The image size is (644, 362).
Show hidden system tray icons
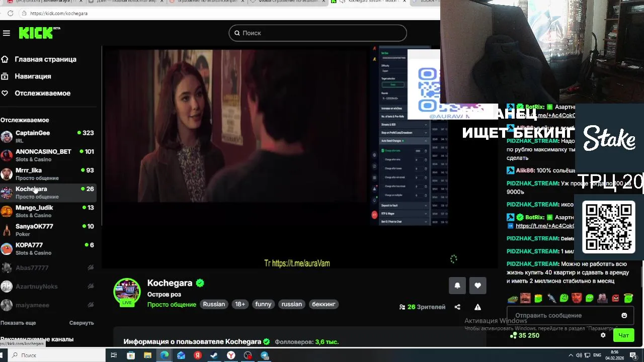571,355
